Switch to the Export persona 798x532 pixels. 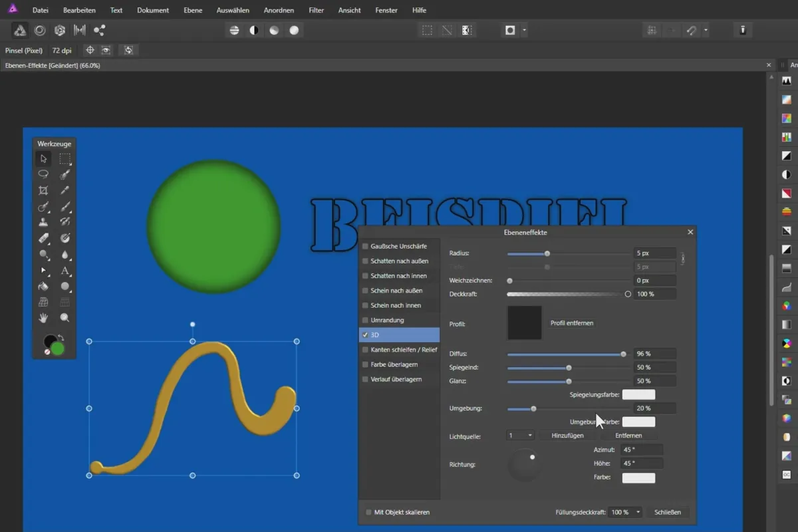pos(99,30)
